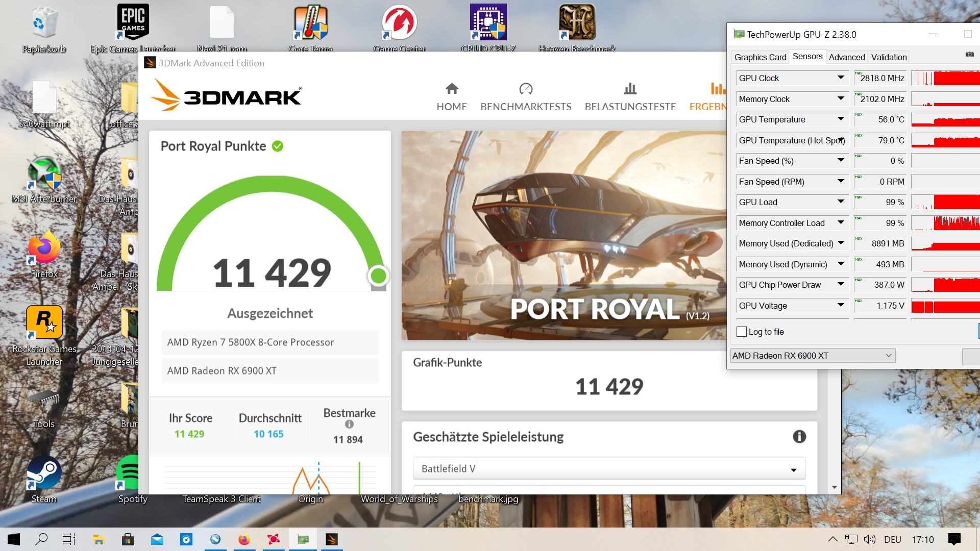Image resolution: width=980 pixels, height=551 pixels.
Task: Expand Fan Speed (%) sensor dropdown
Action: [x=841, y=160]
